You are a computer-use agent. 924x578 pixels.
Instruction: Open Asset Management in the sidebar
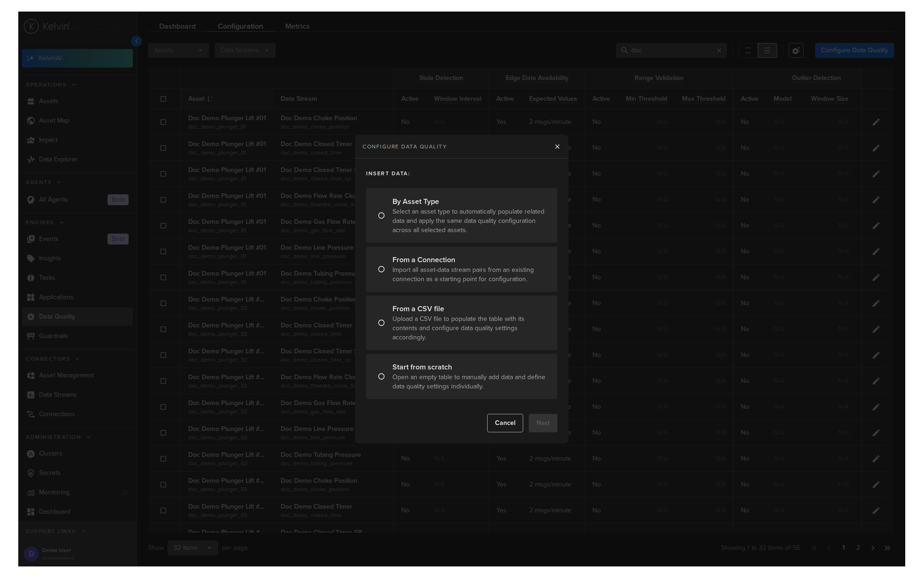[x=77, y=375]
